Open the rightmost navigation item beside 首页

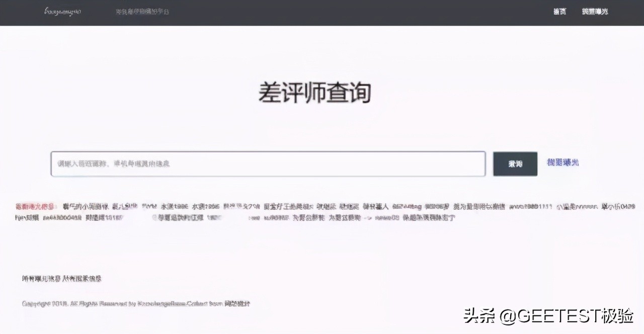click(x=595, y=12)
